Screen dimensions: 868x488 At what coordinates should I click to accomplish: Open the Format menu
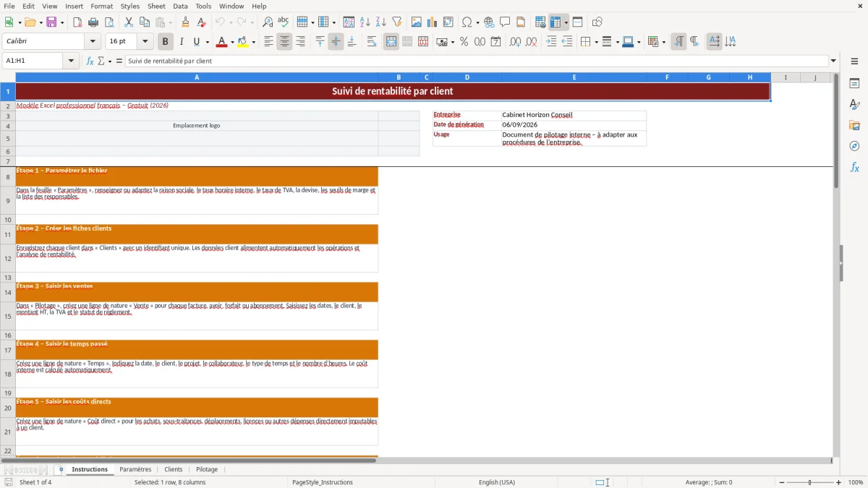tap(102, 6)
